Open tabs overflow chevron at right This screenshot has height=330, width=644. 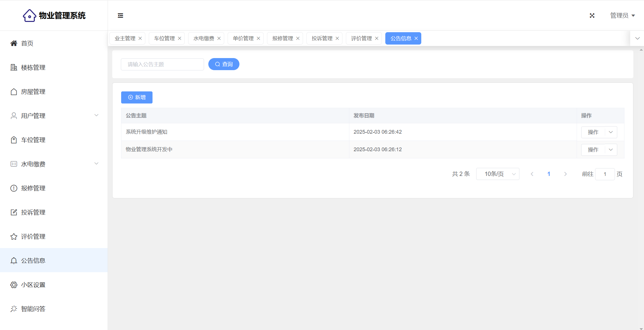tap(637, 39)
